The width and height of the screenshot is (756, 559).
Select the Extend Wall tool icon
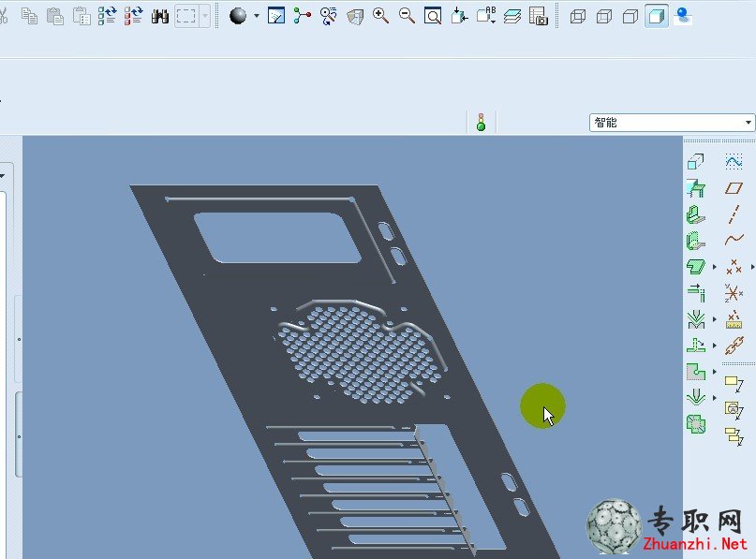pyautogui.click(x=696, y=293)
